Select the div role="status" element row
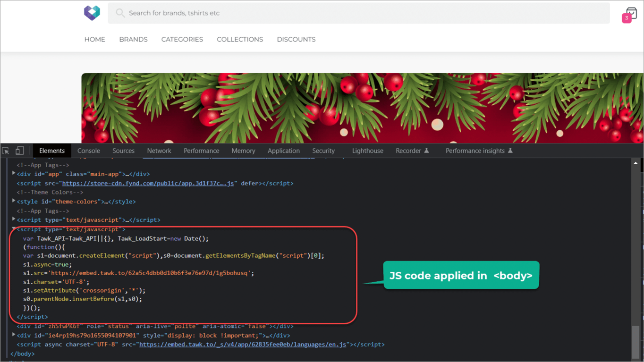This screenshot has width=644, height=362. click(155, 326)
